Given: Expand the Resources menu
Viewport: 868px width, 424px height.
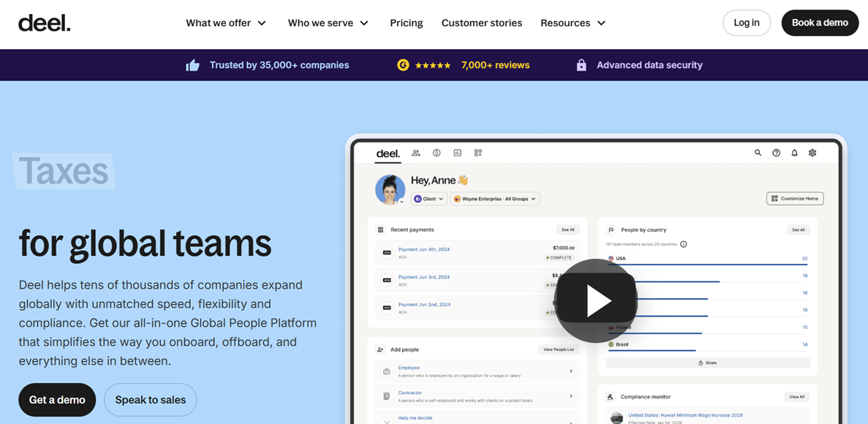Looking at the screenshot, I should click(573, 23).
